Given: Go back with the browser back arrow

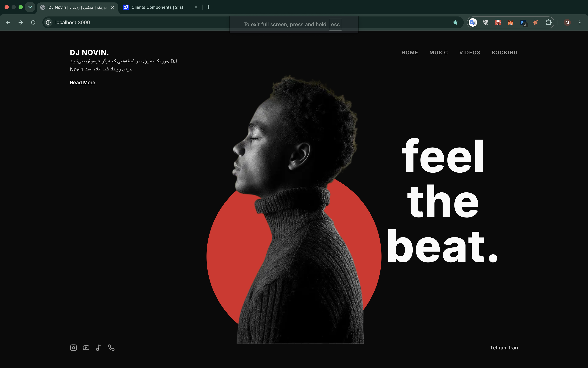Looking at the screenshot, I should 8,22.
